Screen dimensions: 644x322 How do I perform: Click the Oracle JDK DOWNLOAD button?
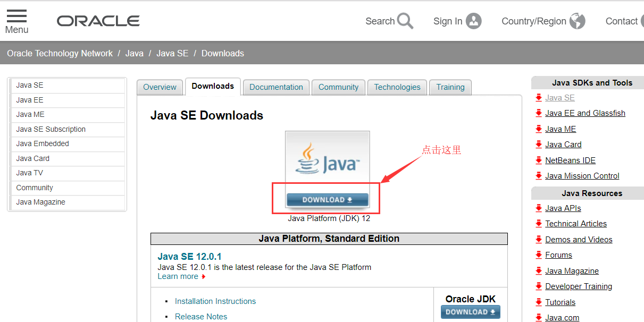[471, 312]
